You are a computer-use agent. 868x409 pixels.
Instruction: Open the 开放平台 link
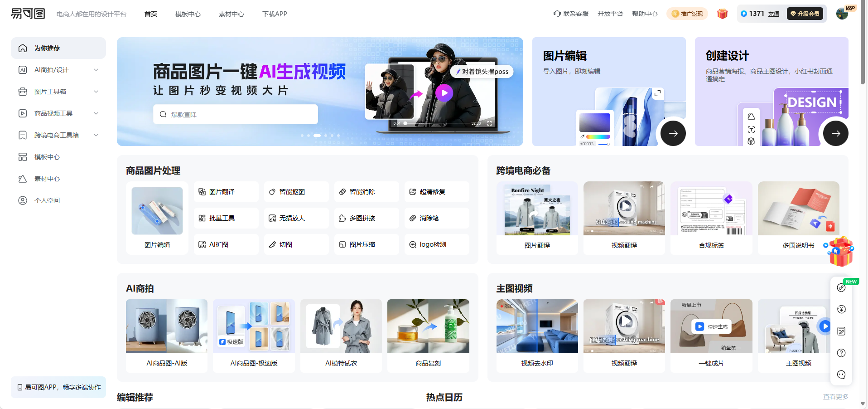610,14
